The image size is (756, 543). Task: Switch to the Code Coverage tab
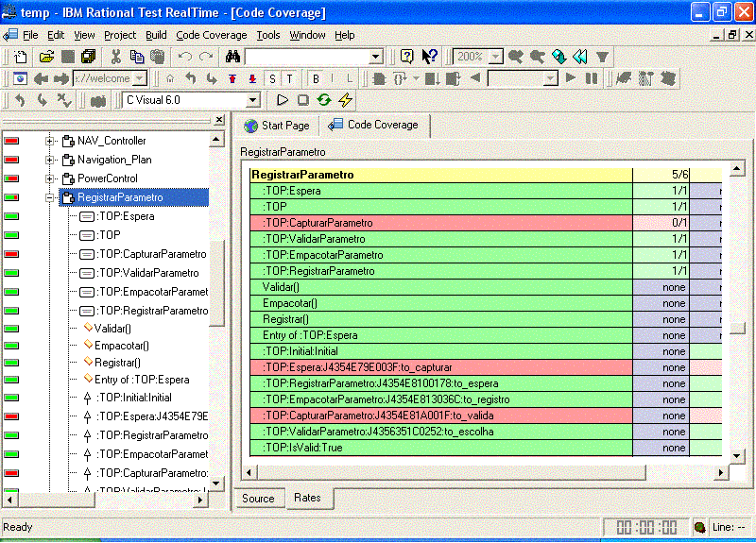(373, 125)
